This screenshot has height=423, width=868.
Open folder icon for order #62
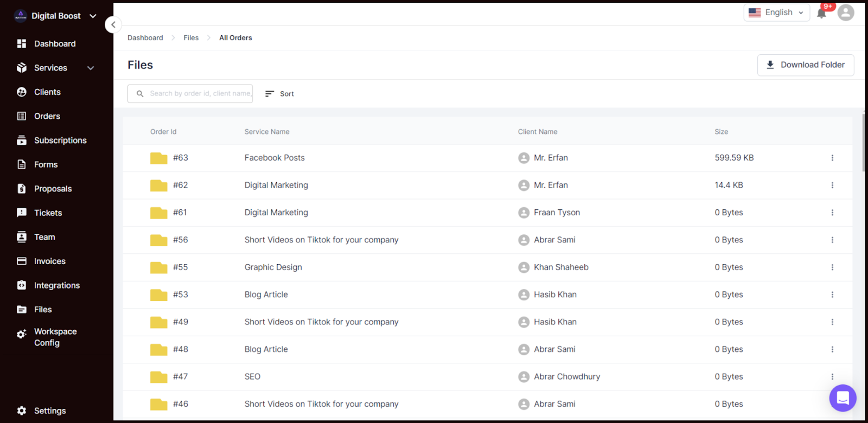point(158,185)
